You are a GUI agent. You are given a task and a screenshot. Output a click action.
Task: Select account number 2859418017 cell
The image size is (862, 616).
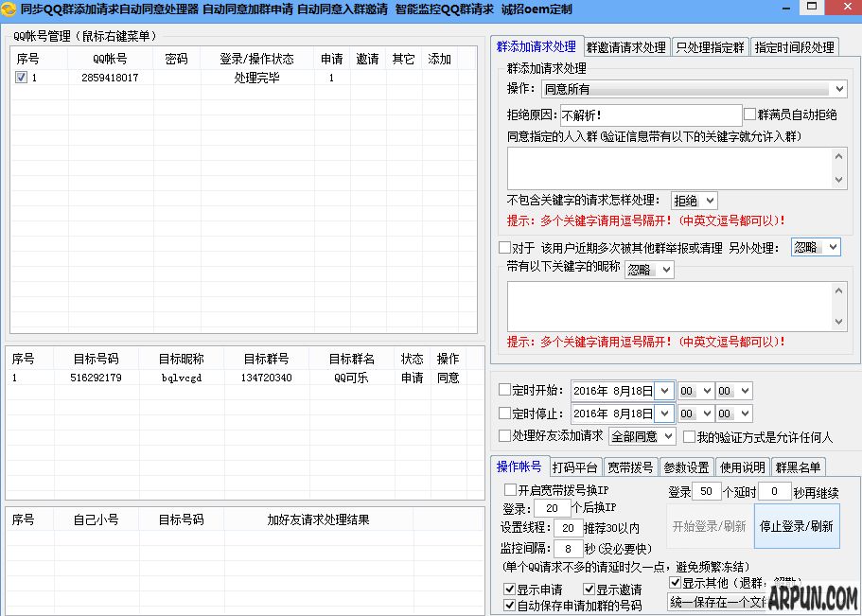pos(110,78)
